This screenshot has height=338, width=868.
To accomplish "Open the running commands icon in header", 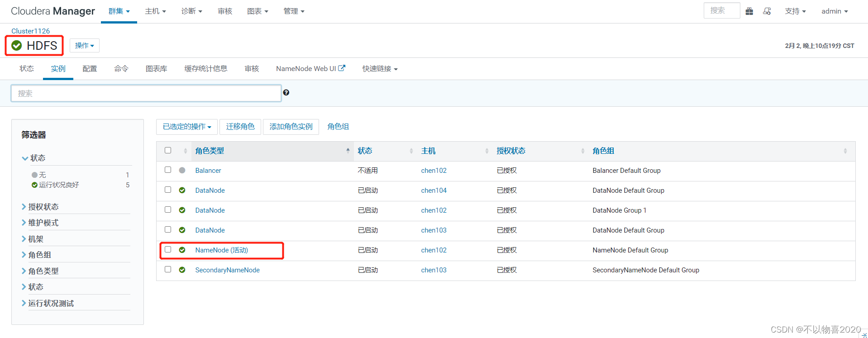I will pyautogui.click(x=767, y=11).
